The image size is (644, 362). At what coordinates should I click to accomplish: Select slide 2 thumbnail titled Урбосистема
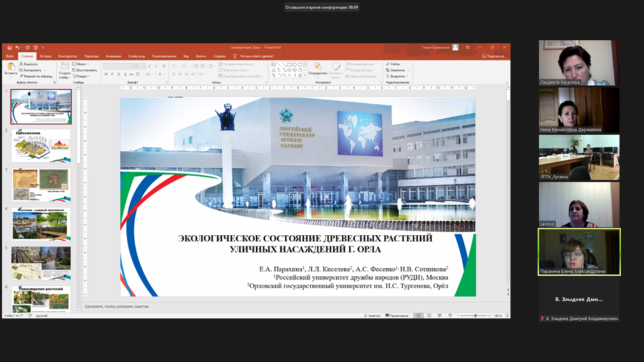click(41, 145)
